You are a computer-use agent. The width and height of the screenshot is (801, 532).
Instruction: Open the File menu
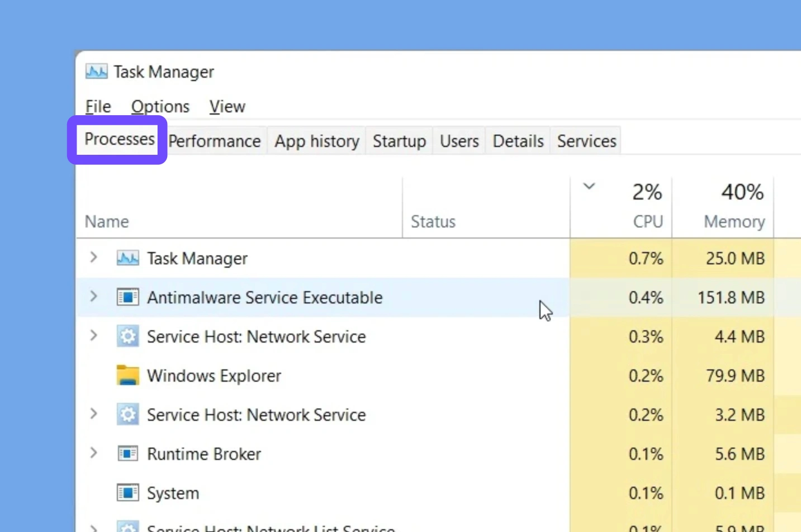[98, 106]
